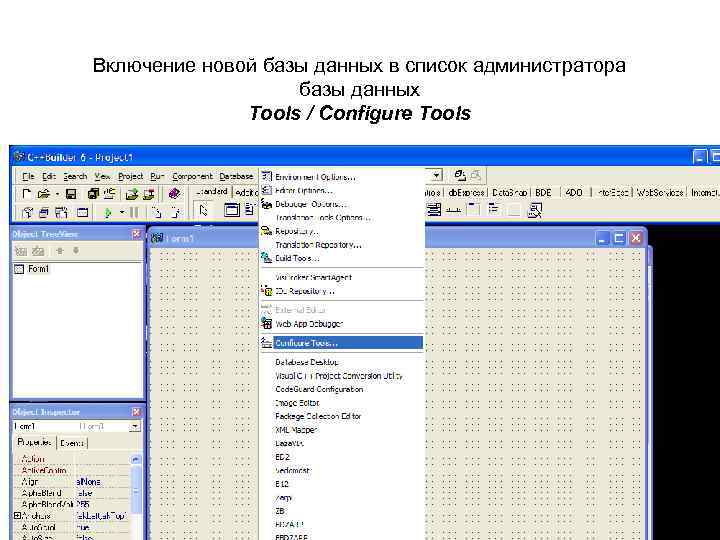Switch to Events tab in Object Inspector
This screenshot has height=540, width=720.
point(72,443)
